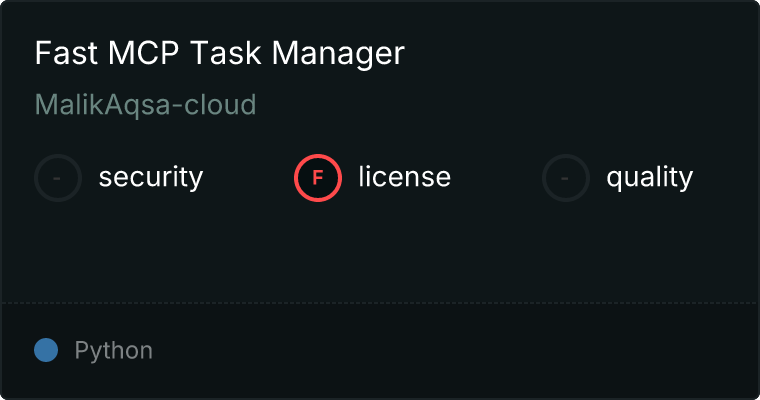Click the footer area right of Python
The width and height of the screenshot is (760, 400).
click(450, 351)
